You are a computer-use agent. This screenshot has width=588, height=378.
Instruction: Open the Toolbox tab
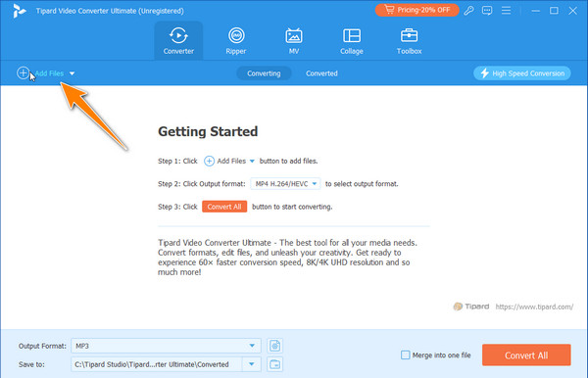(409, 40)
